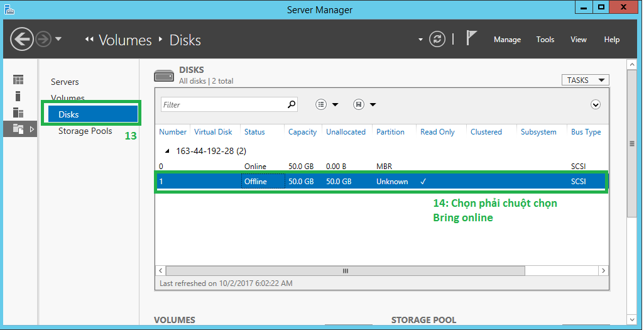Select All Servers icon in sidebar
644x330 pixels.
pos(18,113)
